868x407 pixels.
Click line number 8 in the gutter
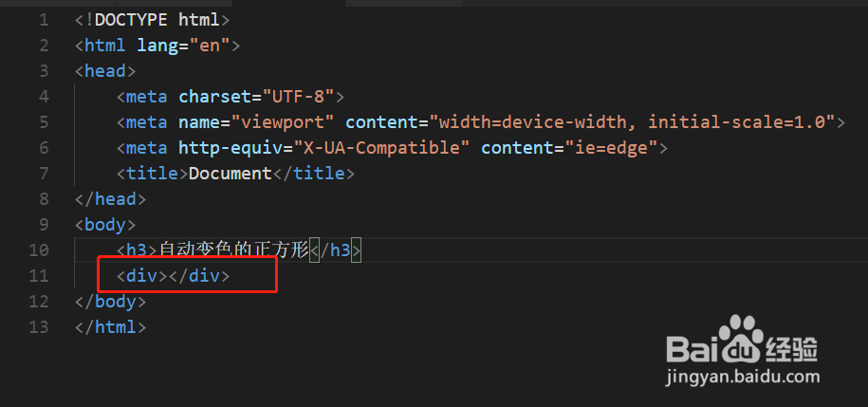44,199
